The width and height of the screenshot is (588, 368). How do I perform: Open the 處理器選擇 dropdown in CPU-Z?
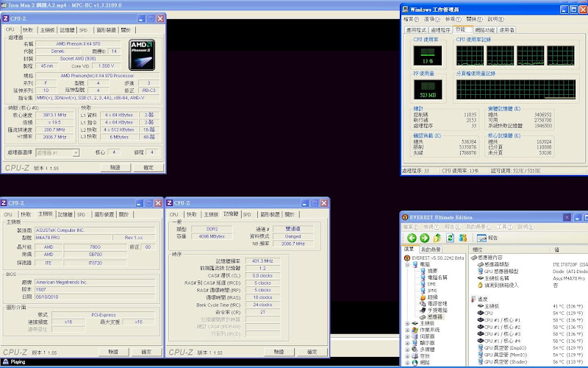[x=76, y=153]
